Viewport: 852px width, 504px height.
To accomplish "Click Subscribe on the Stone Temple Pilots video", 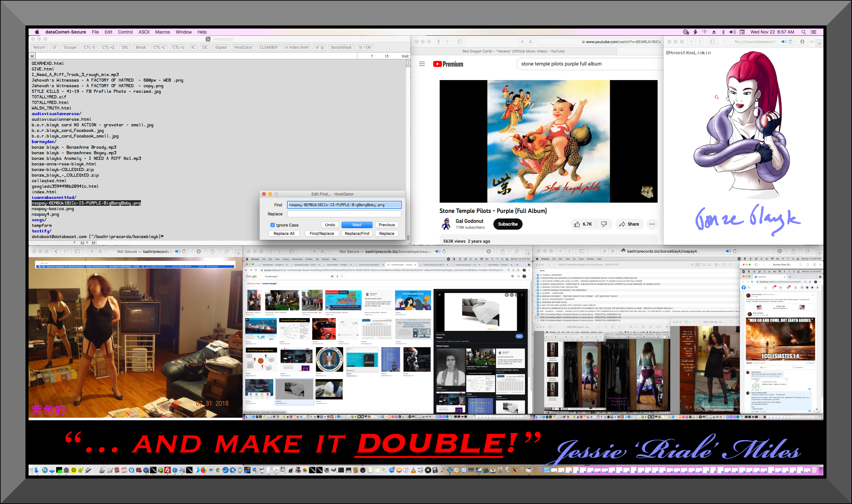I will coord(508,224).
